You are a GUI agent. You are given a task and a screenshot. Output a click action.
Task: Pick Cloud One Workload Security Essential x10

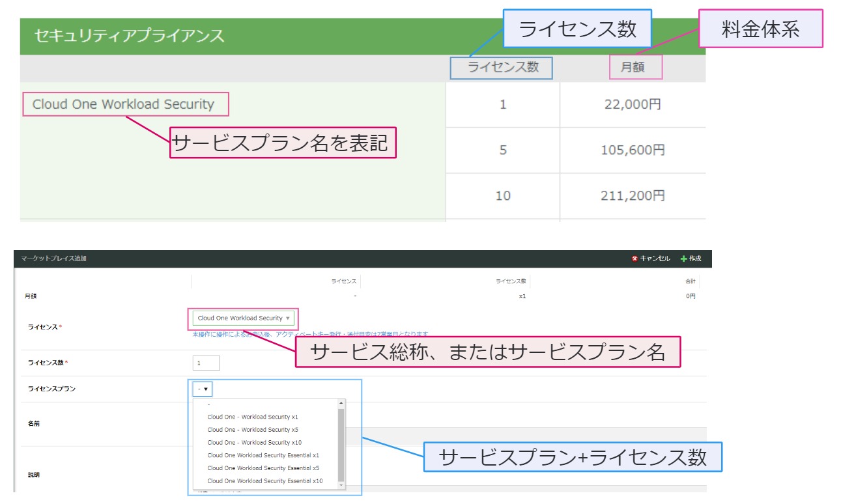264,481
